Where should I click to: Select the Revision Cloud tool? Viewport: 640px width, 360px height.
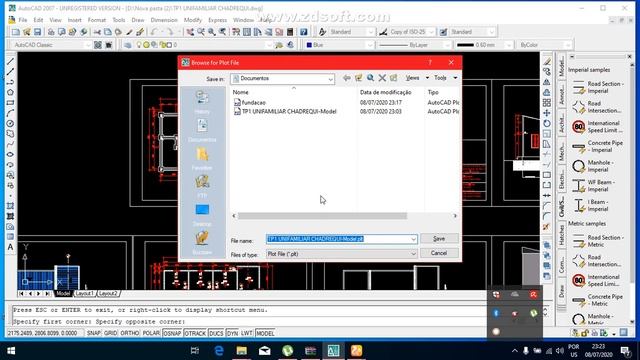pos(10,133)
